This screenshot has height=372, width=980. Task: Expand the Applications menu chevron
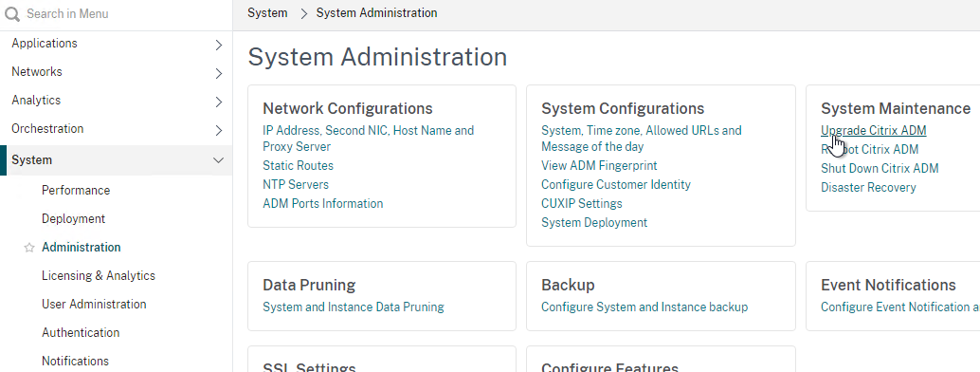pos(219,45)
